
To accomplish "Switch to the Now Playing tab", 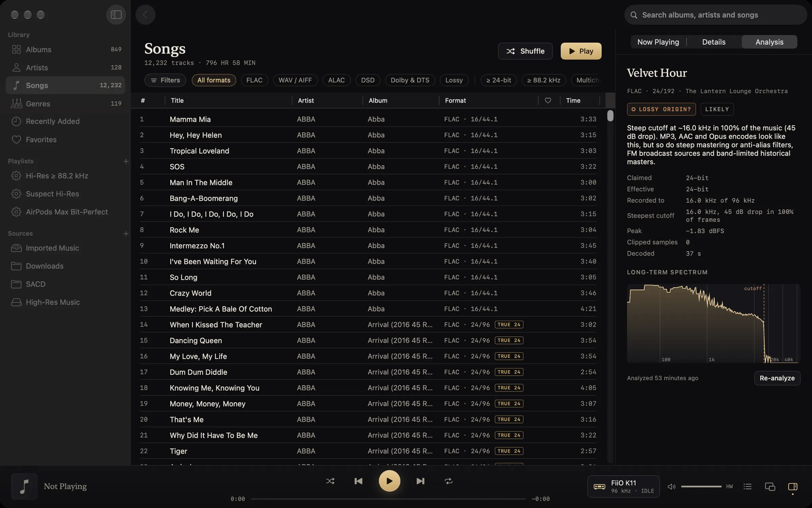I will tap(658, 42).
